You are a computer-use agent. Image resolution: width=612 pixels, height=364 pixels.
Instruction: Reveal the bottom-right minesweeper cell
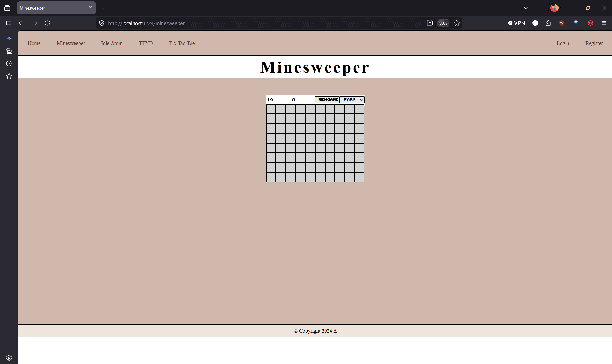359,177
